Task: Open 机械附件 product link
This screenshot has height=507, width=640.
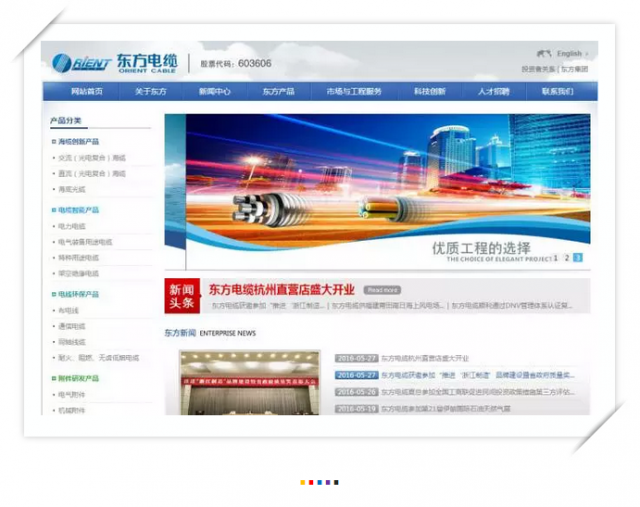Action: (x=72, y=410)
